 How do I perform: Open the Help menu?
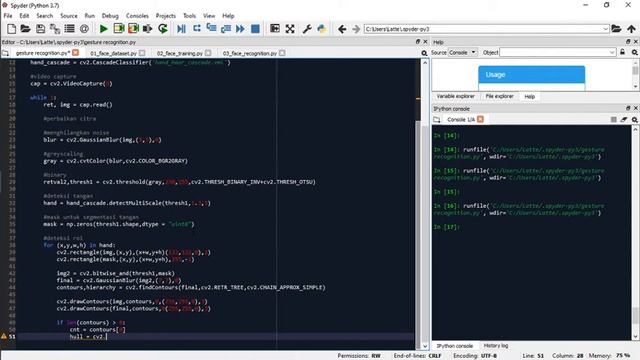(228, 16)
